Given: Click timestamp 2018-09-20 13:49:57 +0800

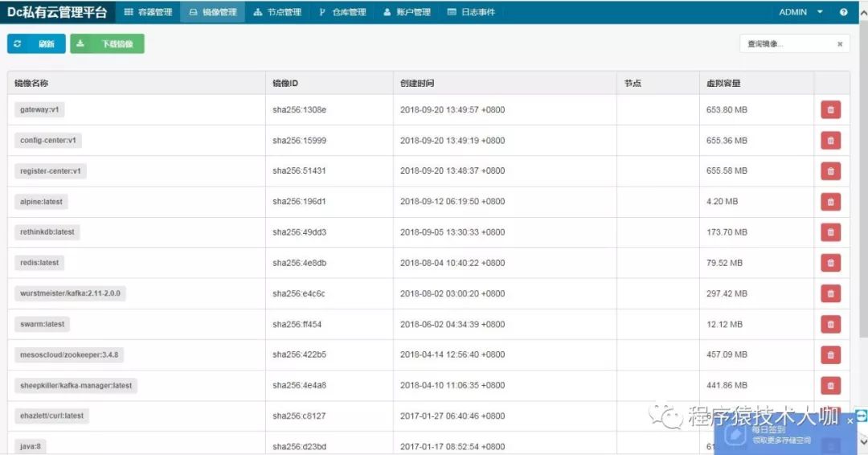Looking at the screenshot, I should point(452,110).
